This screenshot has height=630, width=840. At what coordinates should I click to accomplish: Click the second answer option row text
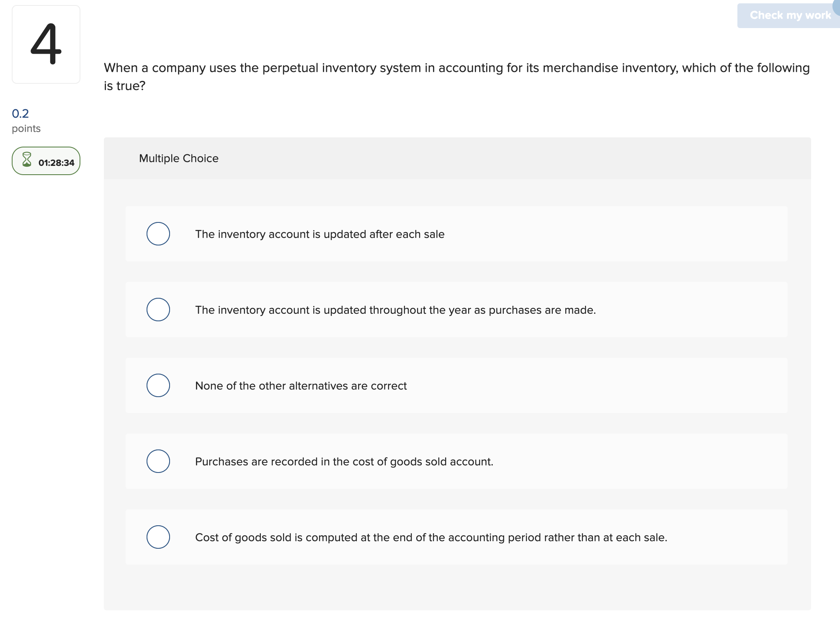[x=395, y=310]
